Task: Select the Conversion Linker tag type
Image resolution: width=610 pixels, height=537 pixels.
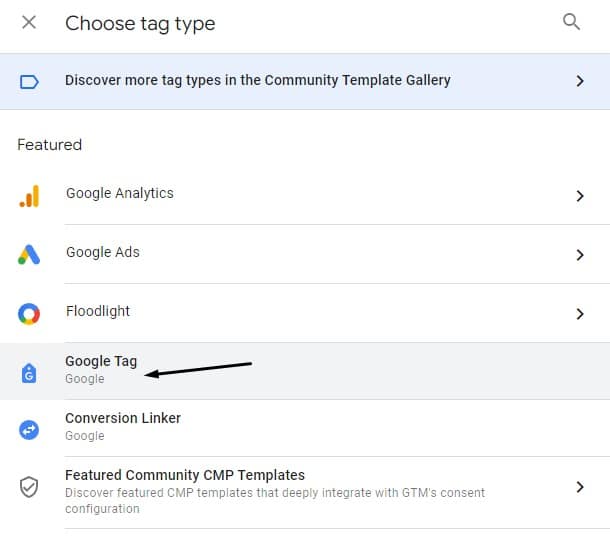Action: [305, 428]
